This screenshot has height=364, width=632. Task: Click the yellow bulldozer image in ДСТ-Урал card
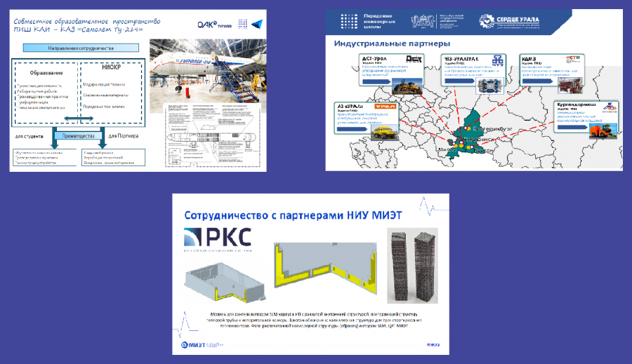407,86
